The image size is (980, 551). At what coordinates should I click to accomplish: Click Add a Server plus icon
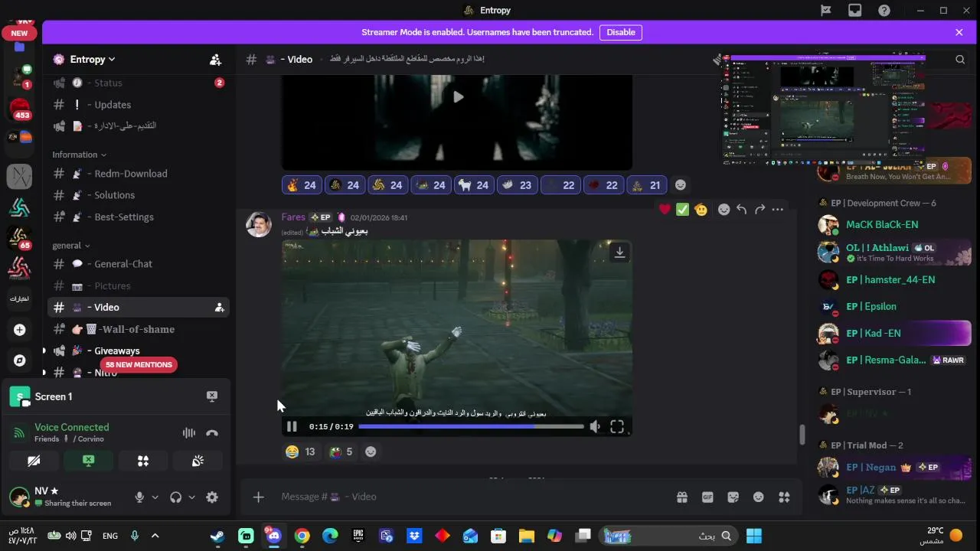20,330
